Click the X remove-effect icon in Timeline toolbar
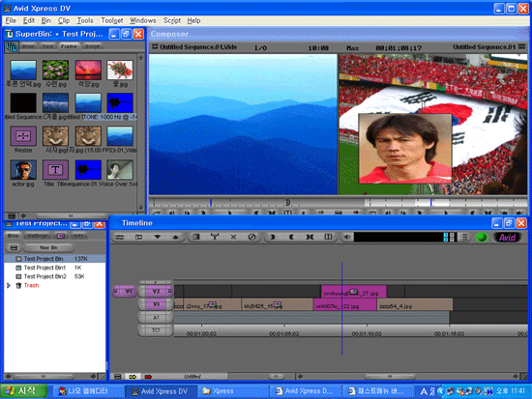The height and width of the screenshot is (399, 532). (x=233, y=237)
